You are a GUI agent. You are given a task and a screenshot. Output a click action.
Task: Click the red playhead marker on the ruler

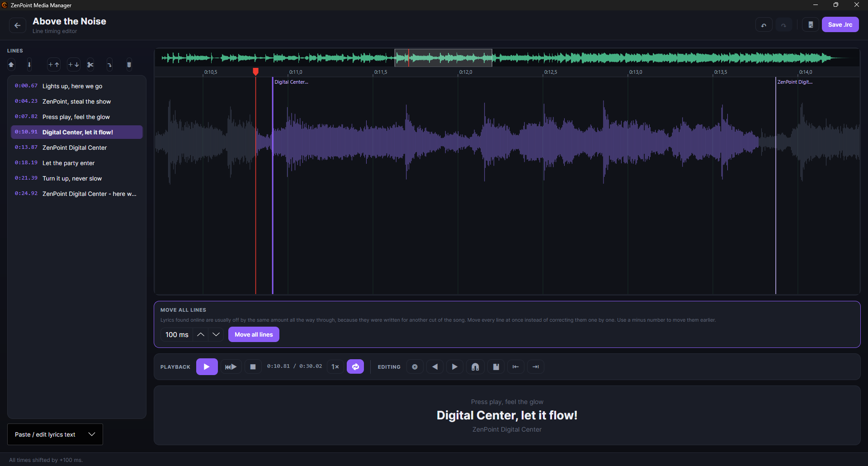pos(255,71)
